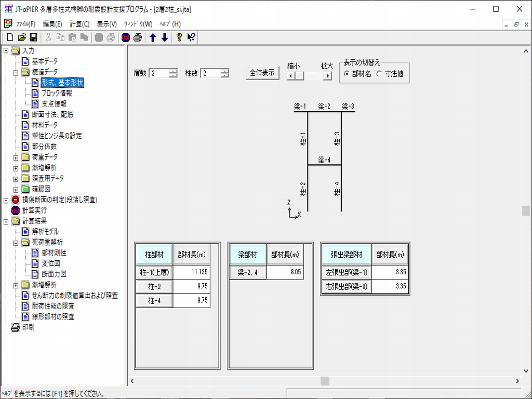Screen dimensions: 532x399
Task: Run calculation with the red Cal icon
Action: point(126,37)
